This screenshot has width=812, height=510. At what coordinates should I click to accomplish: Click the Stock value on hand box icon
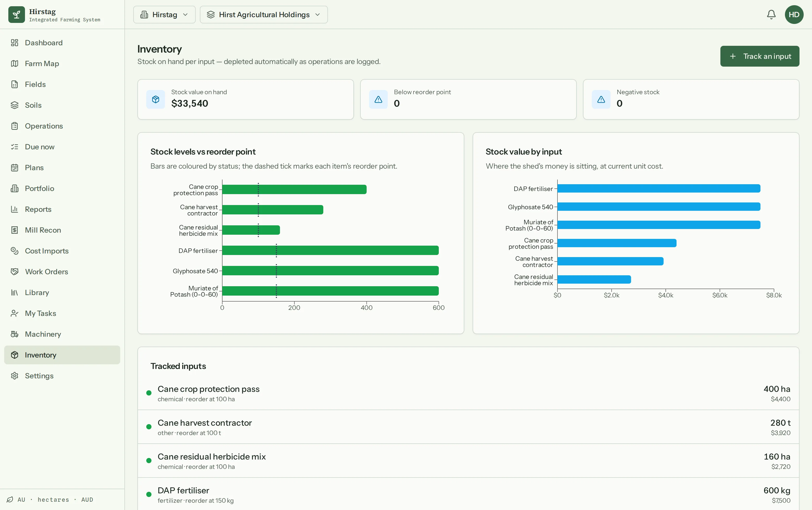point(155,99)
